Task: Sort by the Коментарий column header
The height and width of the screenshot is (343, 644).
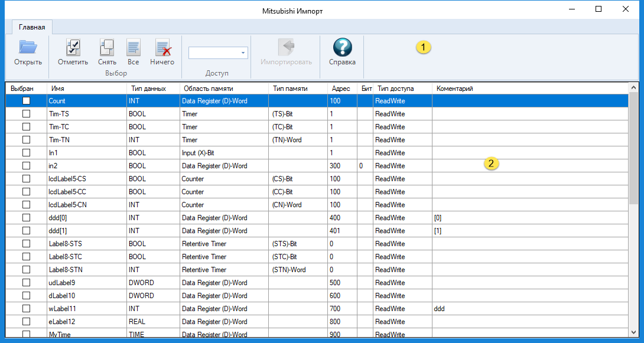Action: click(530, 89)
